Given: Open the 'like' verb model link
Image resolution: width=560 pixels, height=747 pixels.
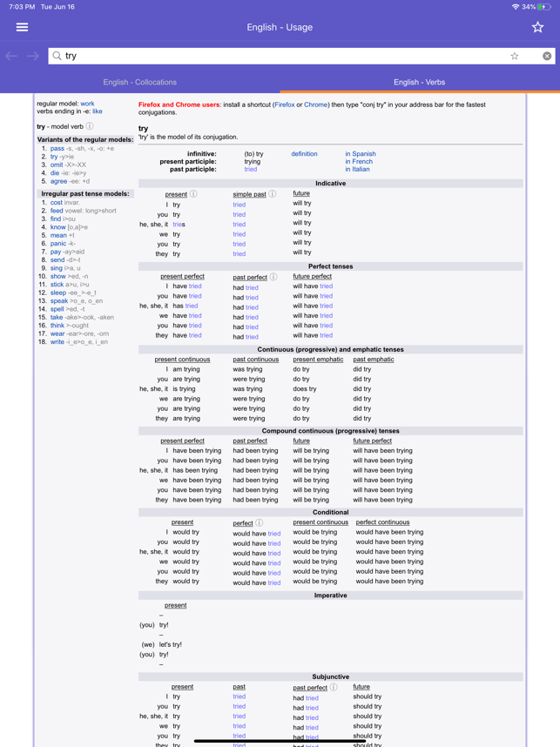Looking at the screenshot, I should pyautogui.click(x=98, y=111).
